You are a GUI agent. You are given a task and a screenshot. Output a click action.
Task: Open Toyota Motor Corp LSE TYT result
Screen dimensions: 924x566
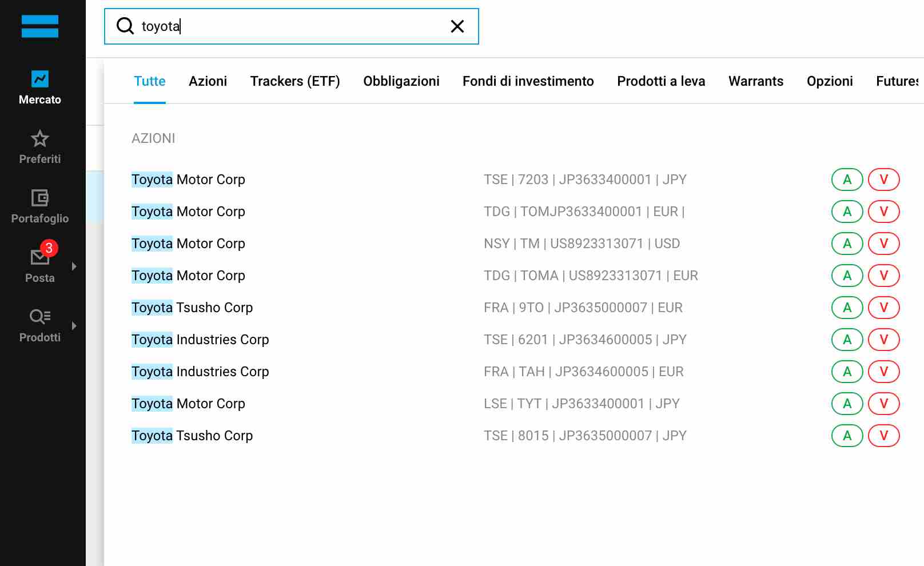coord(188,404)
